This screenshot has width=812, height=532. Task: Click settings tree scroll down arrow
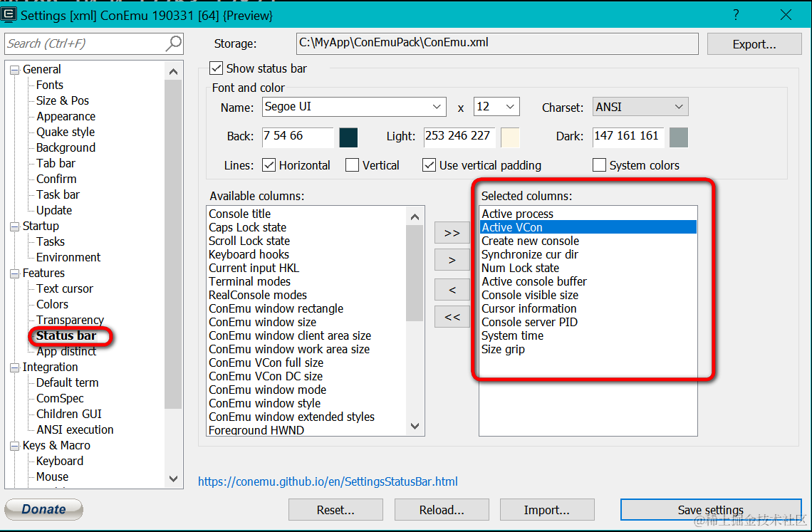[x=174, y=479]
